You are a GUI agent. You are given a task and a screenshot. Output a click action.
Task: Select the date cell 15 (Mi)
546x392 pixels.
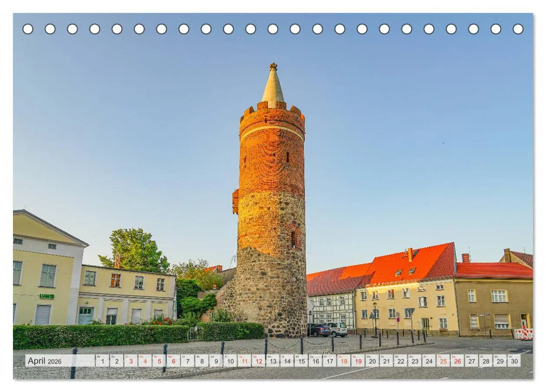301,361
